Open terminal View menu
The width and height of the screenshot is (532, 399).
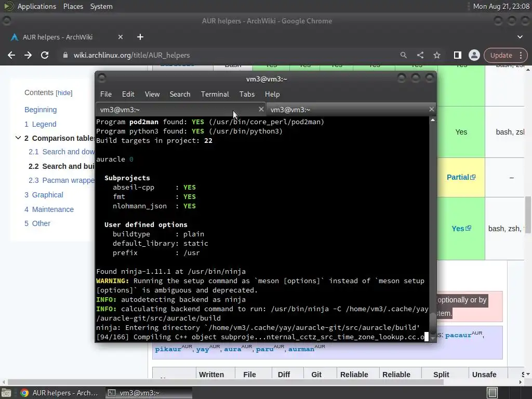152,94
